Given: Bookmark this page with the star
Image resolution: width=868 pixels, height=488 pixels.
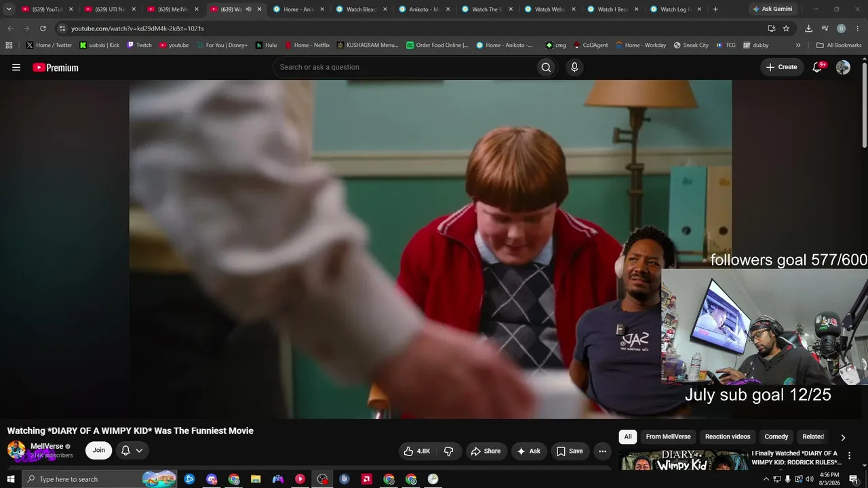Looking at the screenshot, I should pos(786,28).
